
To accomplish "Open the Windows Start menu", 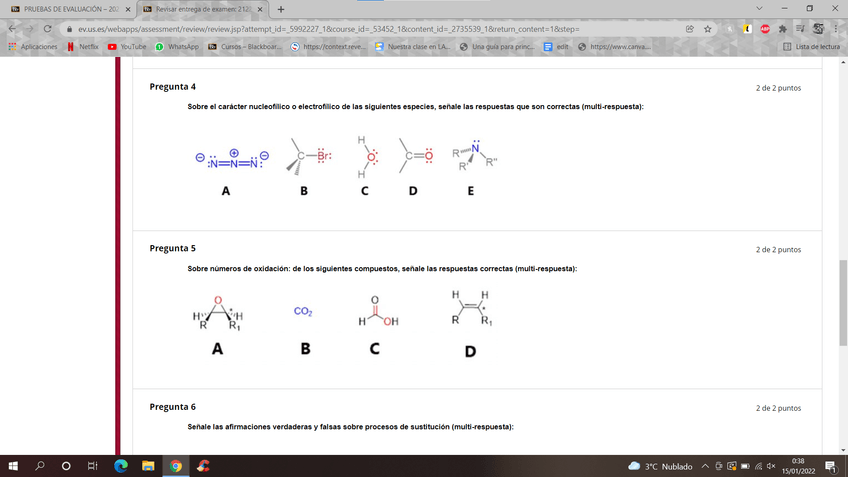I will 13,466.
